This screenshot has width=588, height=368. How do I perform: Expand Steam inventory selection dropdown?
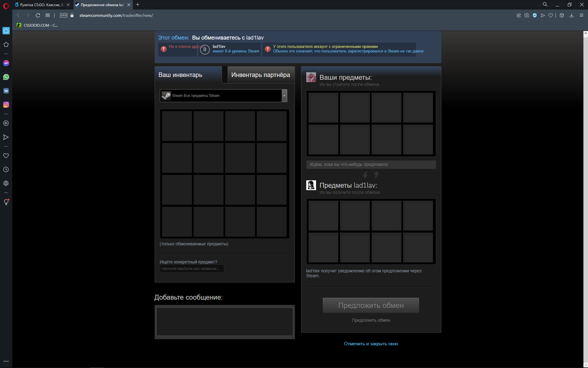(284, 96)
